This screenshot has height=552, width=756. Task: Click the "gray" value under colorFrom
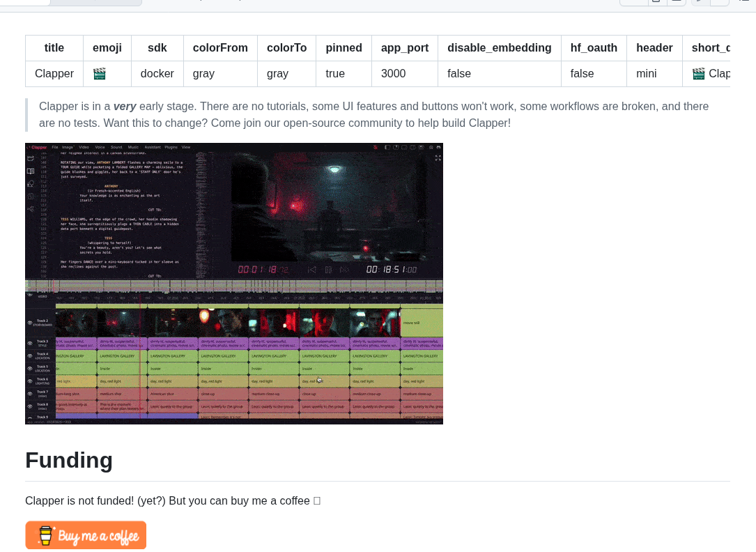(203, 74)
